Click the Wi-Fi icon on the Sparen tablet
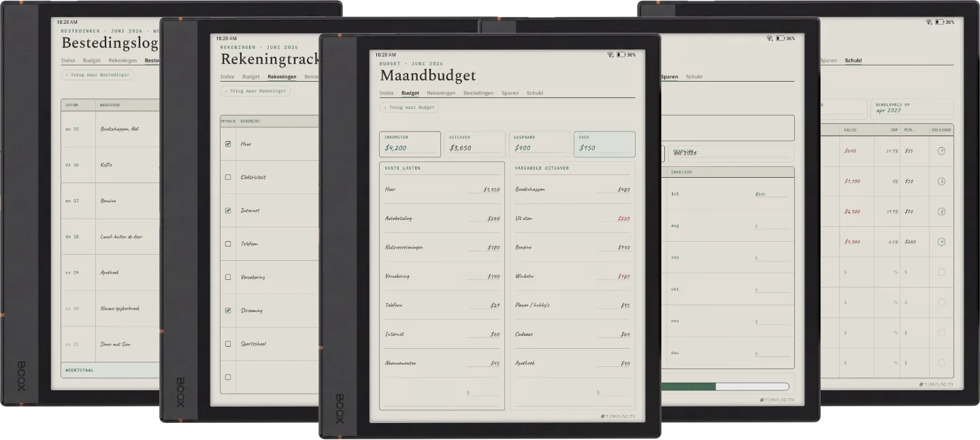This screenshot has width=980, height=440. pos(770,38)
